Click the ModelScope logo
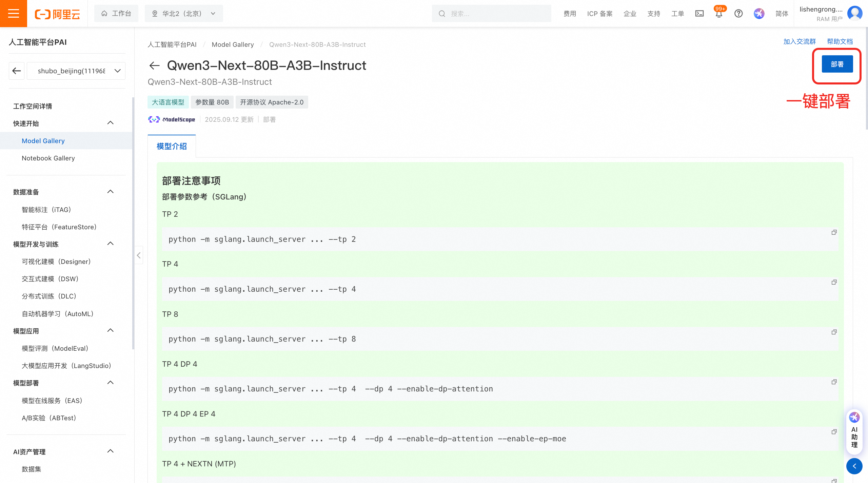This screenshot has height=483, width=868. (x=172, y=119)
